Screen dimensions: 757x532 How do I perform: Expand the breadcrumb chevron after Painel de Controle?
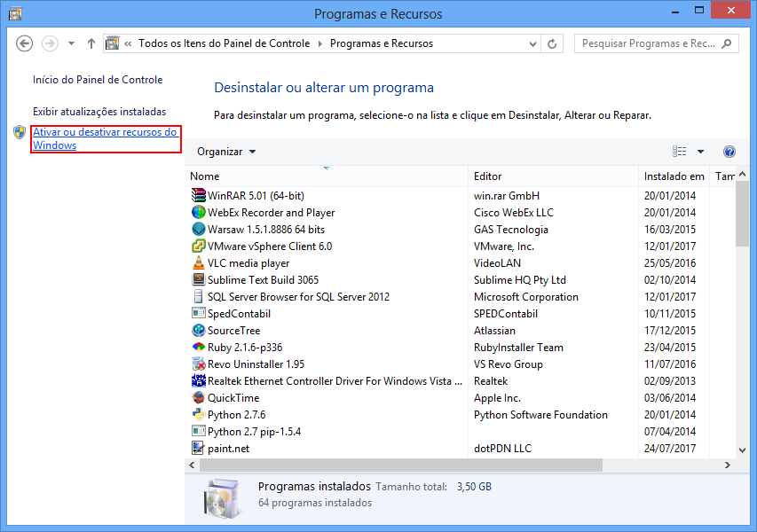320,44
